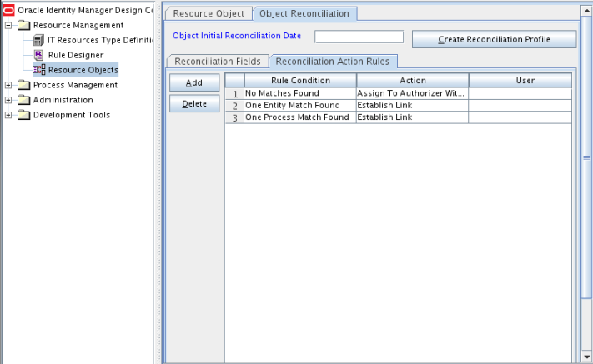Click the vertical scrollbar thumb
The height and width of the screenshot is (364, 593).
586,157
